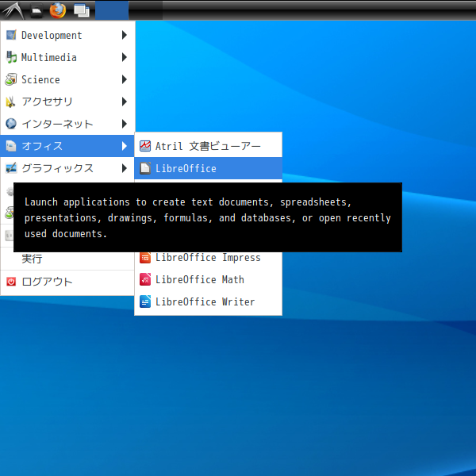
Task: Click the インターネット globe icon
Action: [x=11, y=124]
